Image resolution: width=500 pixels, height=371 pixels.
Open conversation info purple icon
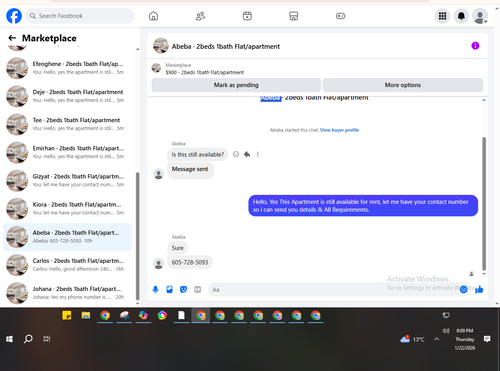coord(475,46)
